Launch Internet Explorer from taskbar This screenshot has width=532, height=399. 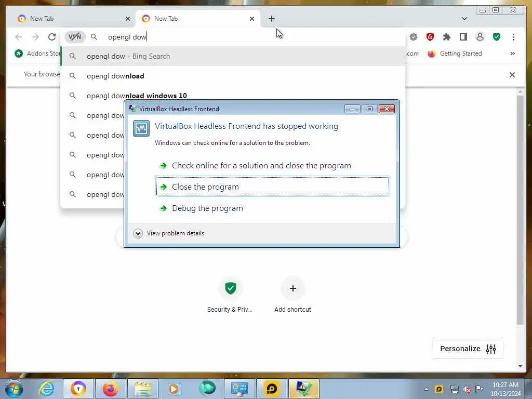click(46, 389)
